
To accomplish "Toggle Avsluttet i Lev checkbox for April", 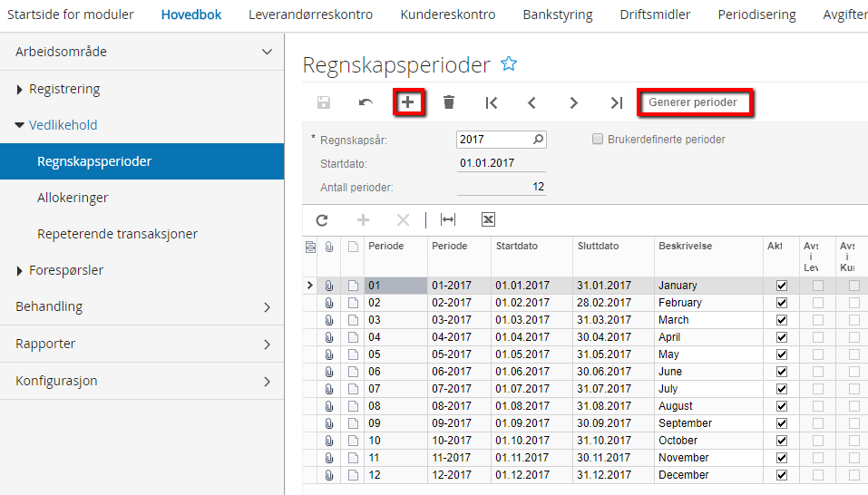I will click(817, 337).
